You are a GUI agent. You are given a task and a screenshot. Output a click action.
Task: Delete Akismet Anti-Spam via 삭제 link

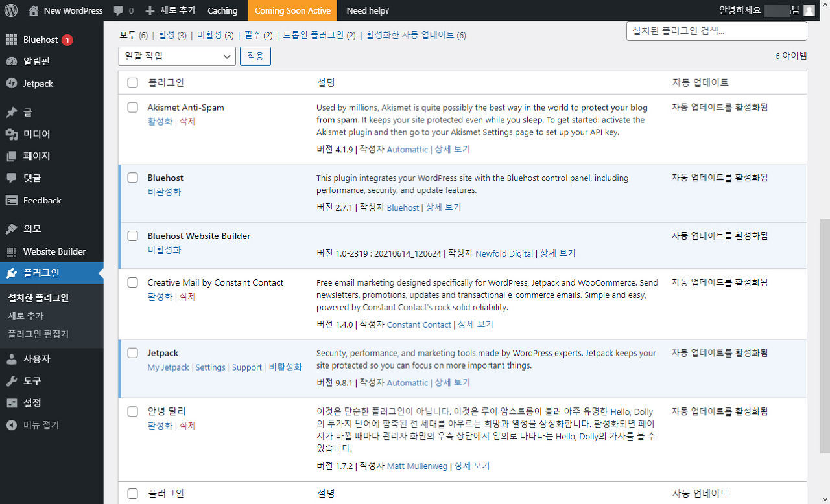point(187,121)
